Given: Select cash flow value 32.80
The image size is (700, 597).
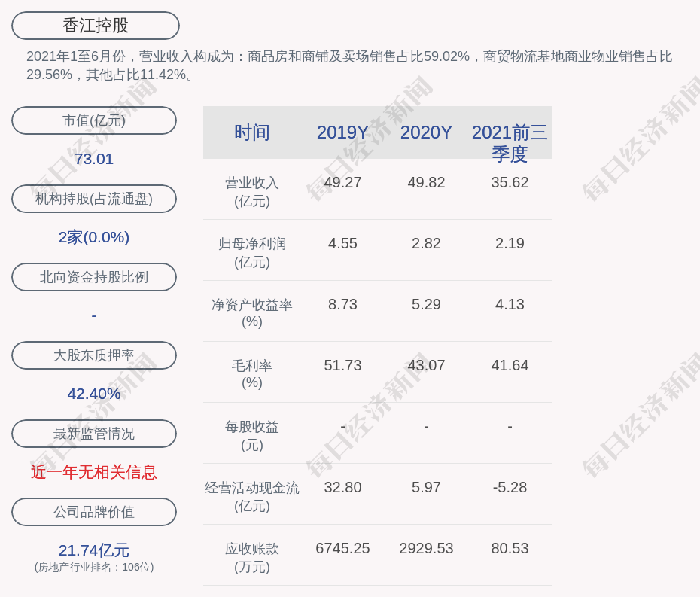Looking at the screenshot, I should (x=342, y=487).
